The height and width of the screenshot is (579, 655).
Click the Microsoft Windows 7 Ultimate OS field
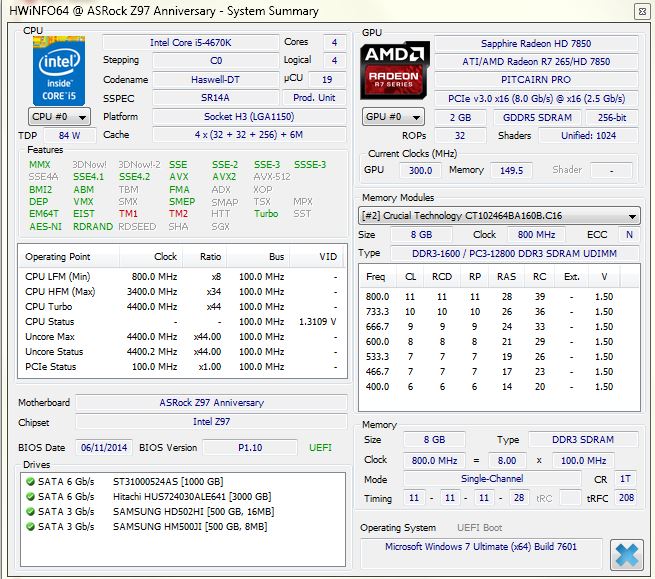coord(482,547)
